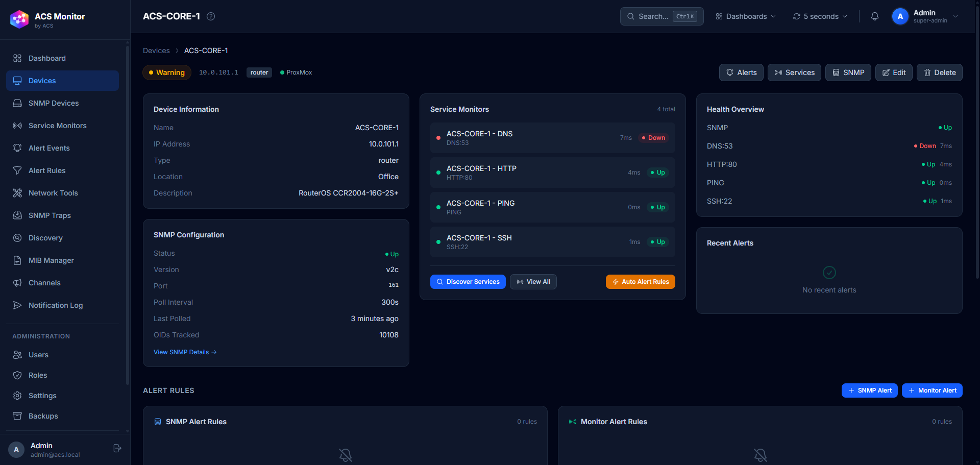The height and width of the screenshot is (465, 980).
Task: Click the Service Monitors sidebar icon
Action: tap(17, 126)
